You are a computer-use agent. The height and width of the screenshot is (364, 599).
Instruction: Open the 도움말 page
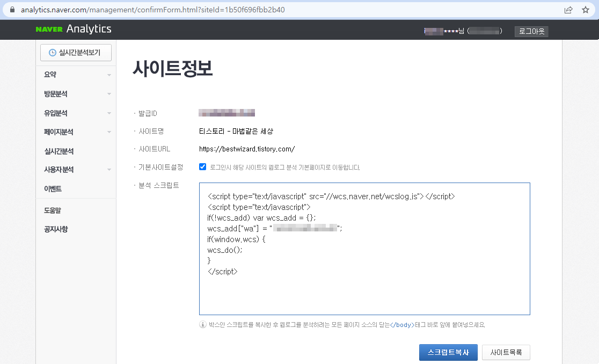click(53, 210)
